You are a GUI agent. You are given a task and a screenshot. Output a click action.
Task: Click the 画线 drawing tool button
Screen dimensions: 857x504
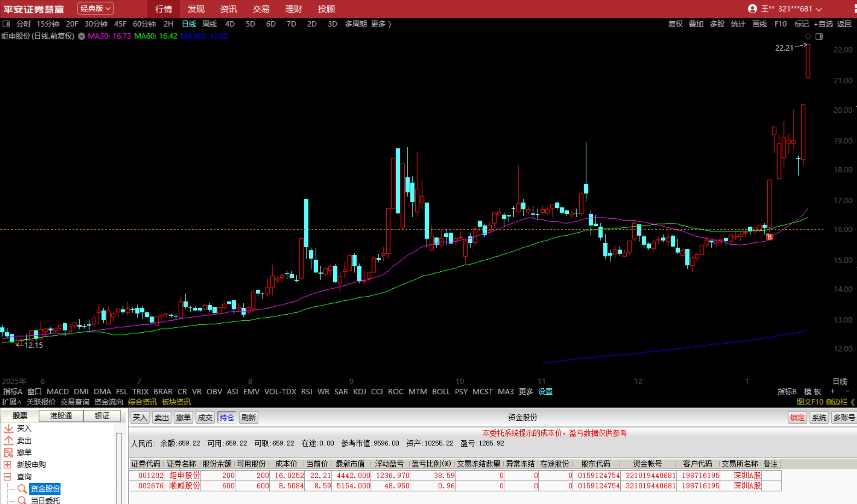(759, 24)
